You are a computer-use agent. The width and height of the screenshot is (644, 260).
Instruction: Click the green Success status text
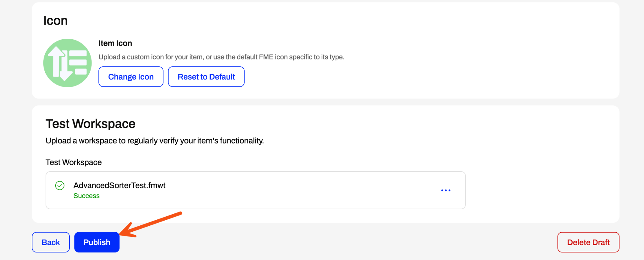(x=86, y=196)
